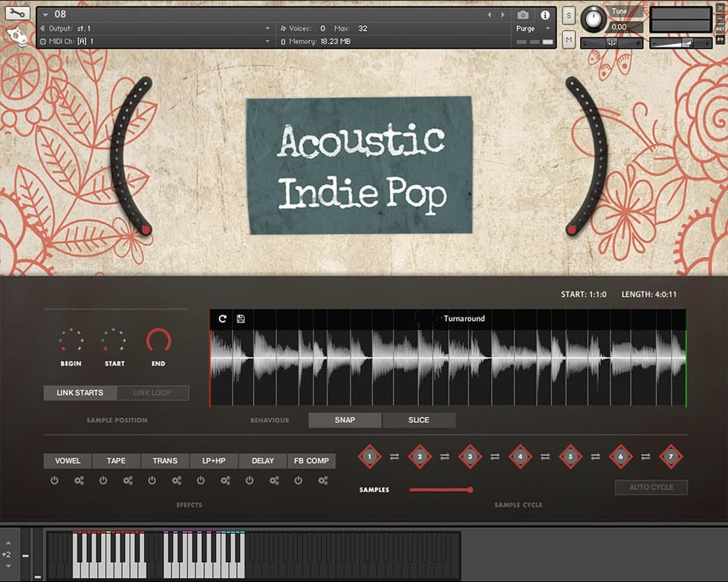Viewport: 728px width, 582px height.
Task: Toggle the TAPE effect power button
Action: coord(103,480)
